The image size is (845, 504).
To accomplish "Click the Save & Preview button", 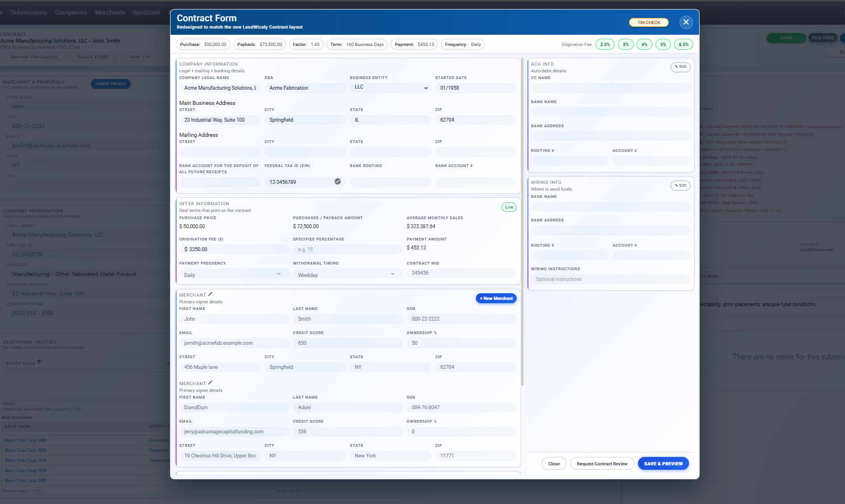I will click(663, 463).
